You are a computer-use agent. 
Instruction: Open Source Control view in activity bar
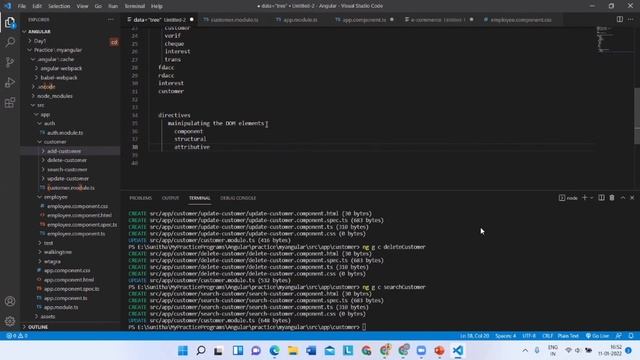tap(10, 62)
